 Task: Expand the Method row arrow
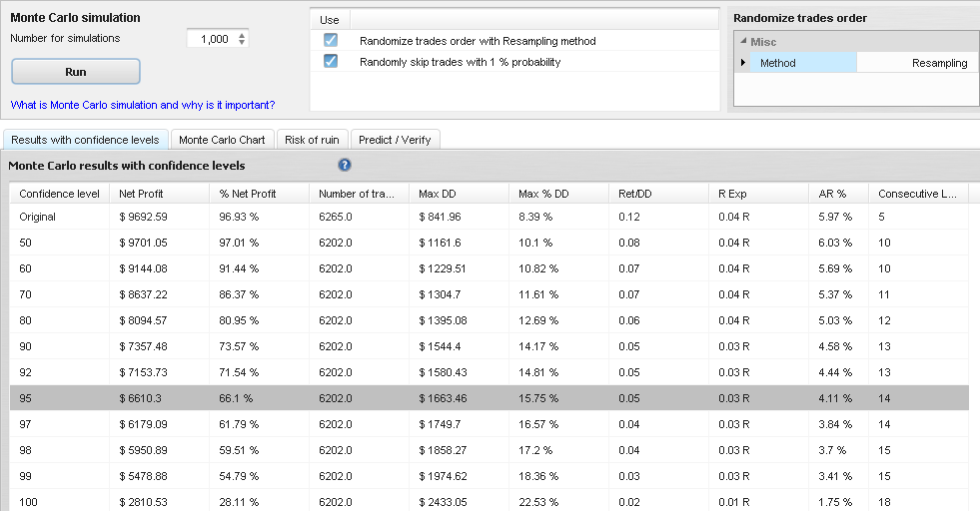[742, 63]
